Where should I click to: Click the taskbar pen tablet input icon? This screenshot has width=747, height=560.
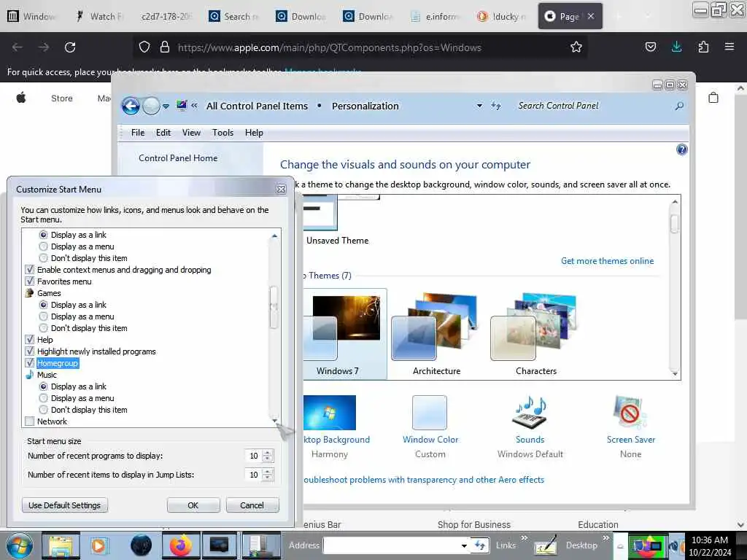point(545,545)
